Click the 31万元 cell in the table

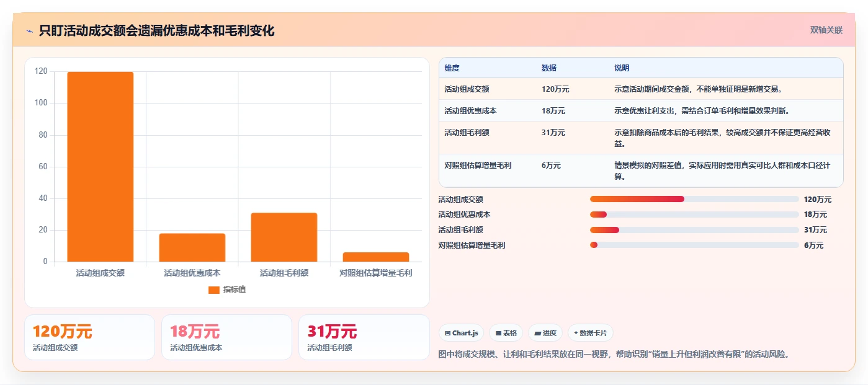coord(553,133)
